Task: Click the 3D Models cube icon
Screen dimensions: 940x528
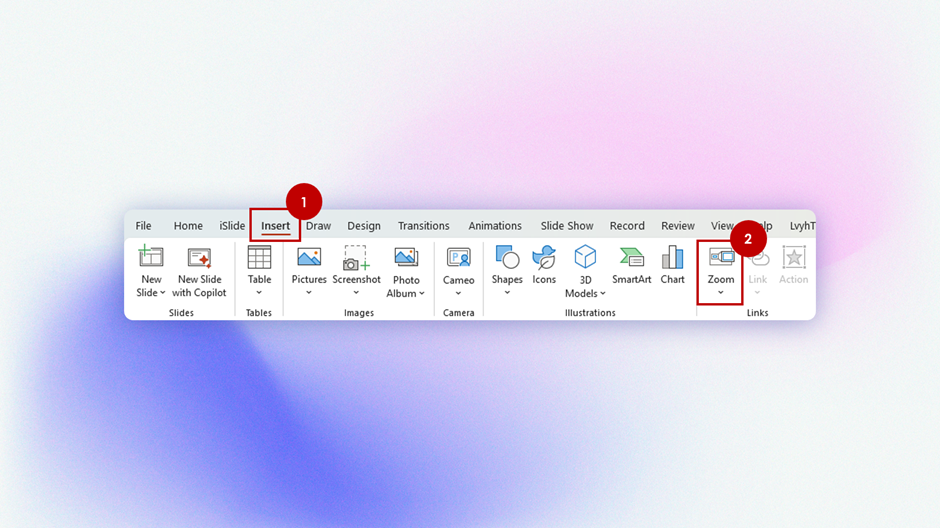Action: click(585, 257)
